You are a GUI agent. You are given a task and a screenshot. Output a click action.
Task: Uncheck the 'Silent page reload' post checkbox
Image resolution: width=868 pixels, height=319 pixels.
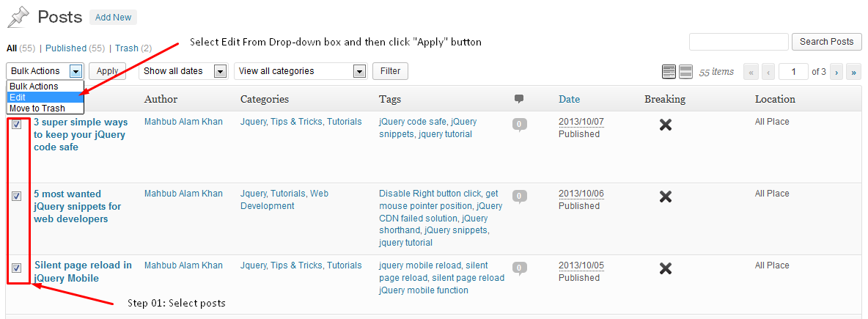click(16, 268)
